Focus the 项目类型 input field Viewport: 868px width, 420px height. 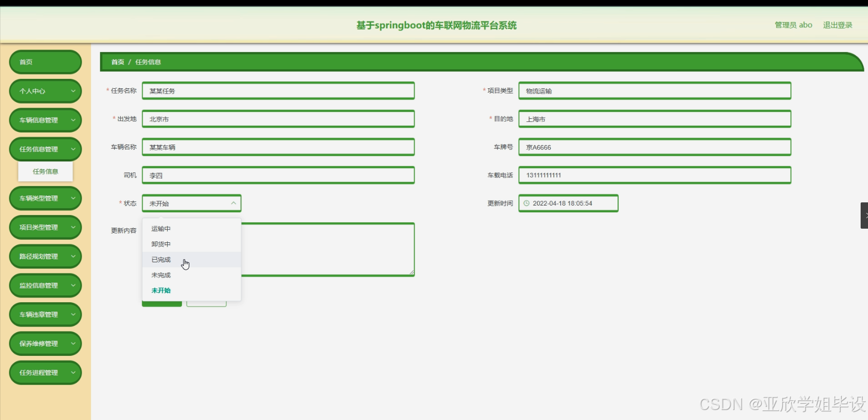pyautogui.click(x=655, y=90)
